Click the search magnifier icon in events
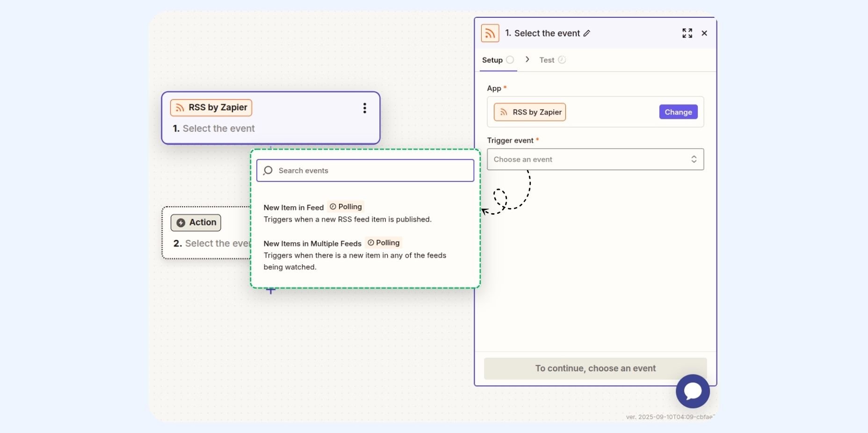The height and width of the screenshot is (433, 868). click(x=268, y=171)
